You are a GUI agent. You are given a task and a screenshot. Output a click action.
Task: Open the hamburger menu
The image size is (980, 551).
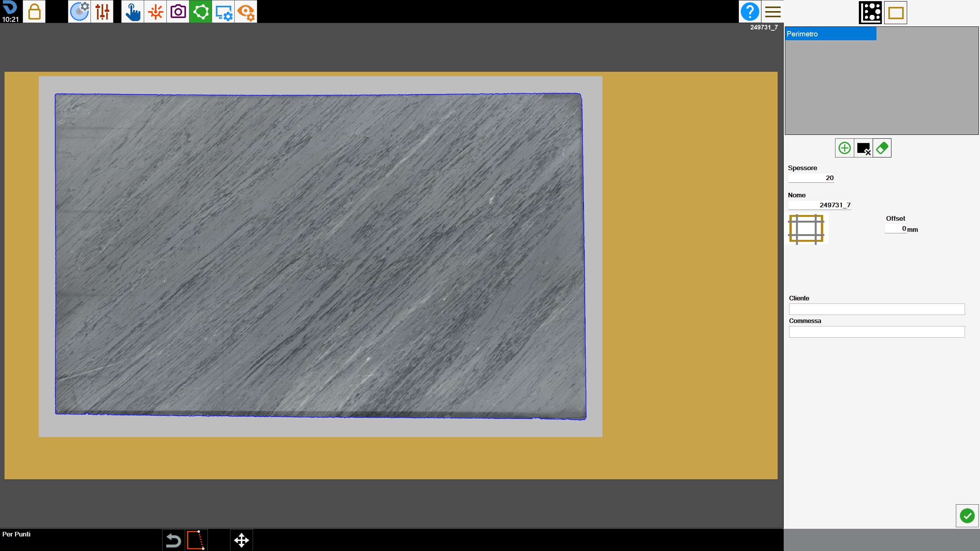(773, 11)
